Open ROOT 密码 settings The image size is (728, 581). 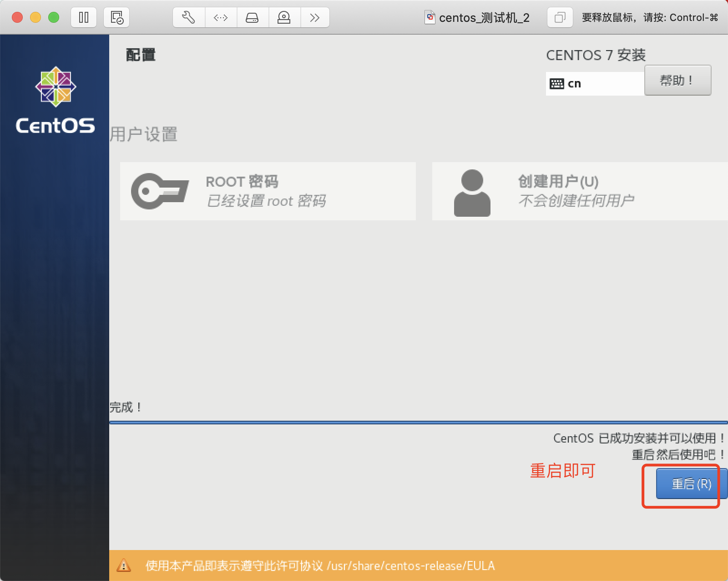click(268, 191)
